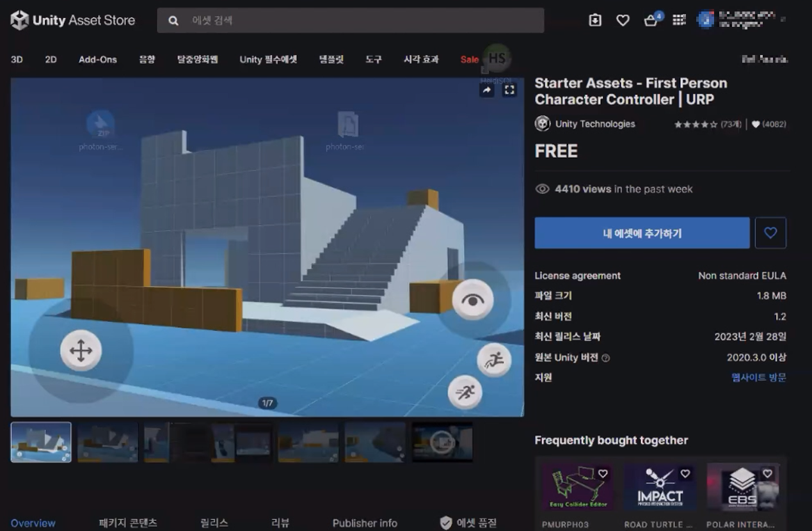Toggle wishlist heart on IMPACT card

click(x=685, y=474)
